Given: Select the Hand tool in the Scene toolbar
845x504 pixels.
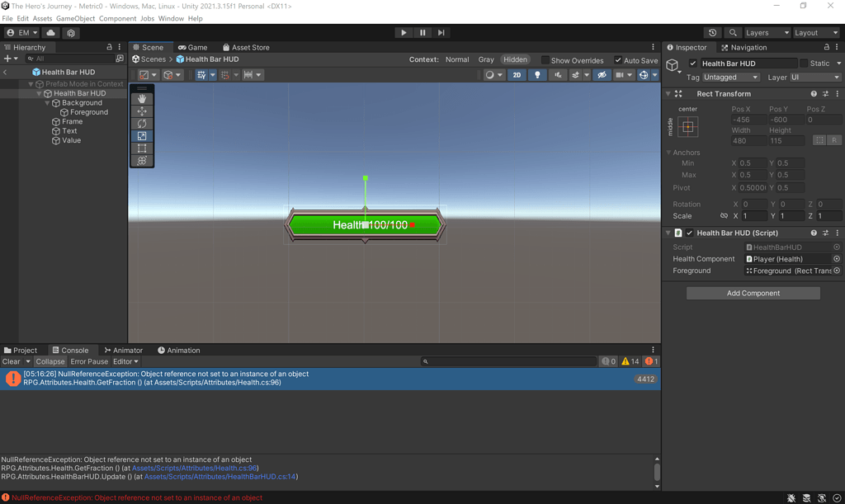Looking at the screenshot, I should point(140,99).
